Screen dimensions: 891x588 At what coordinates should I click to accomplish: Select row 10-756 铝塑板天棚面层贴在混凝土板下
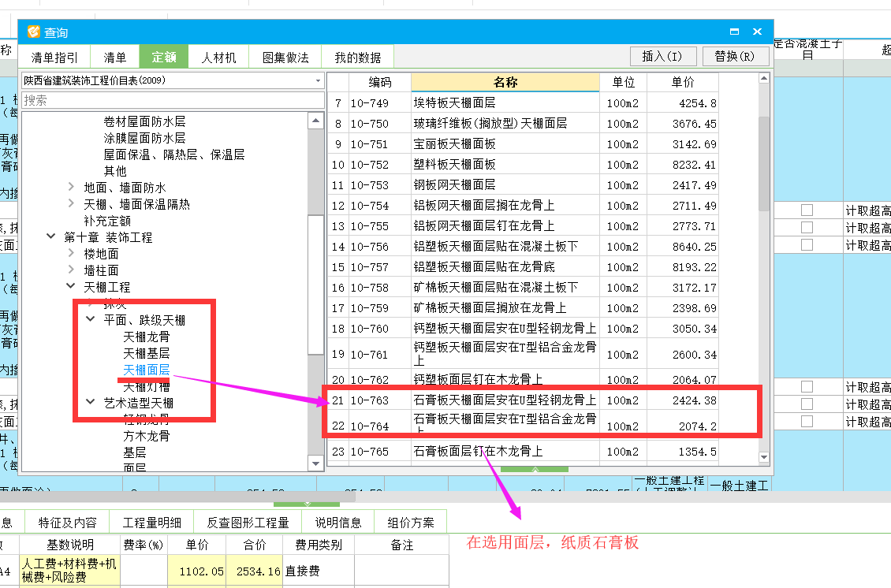pyautogui.click(x=523, y=246)
